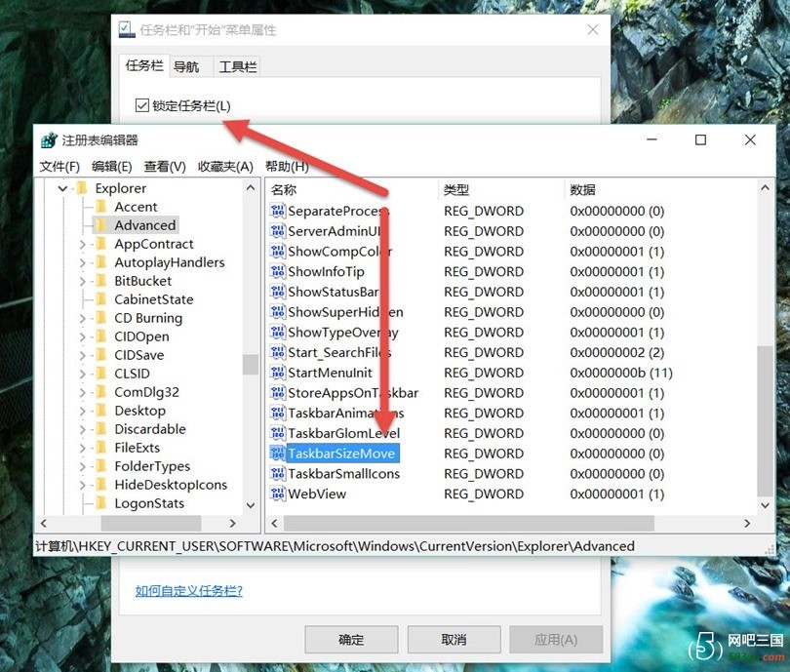Toggle the 锁定任务栏(L) checkbox
The width and height of the screenshot is (790, 672).
[142, 105]
